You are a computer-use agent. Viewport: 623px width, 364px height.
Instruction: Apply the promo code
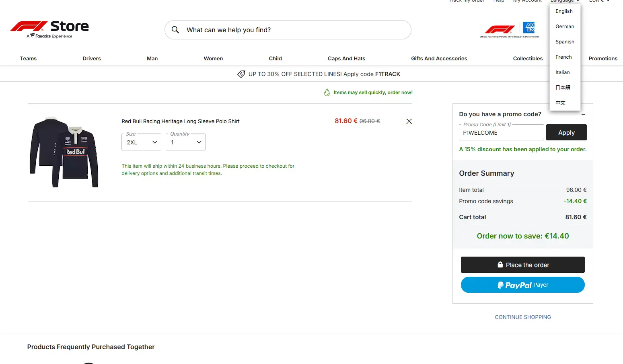pyautogui.click(x=566, y=133)
